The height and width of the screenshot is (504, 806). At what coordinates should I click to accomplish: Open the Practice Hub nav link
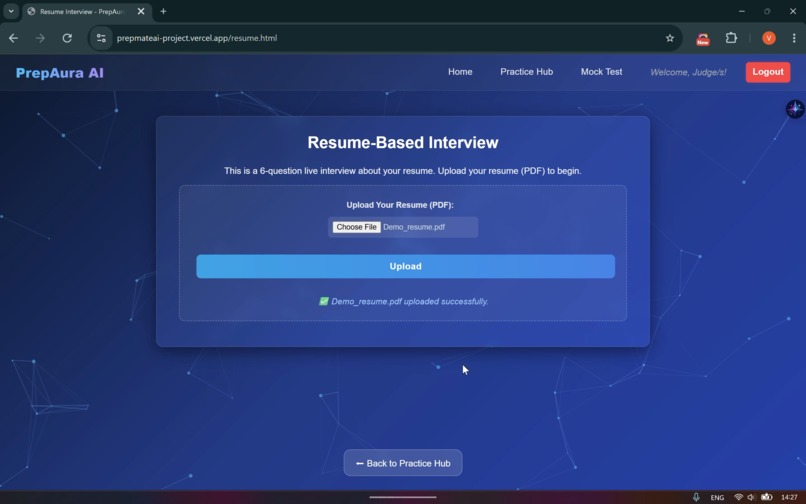click(x=526, y=72)
